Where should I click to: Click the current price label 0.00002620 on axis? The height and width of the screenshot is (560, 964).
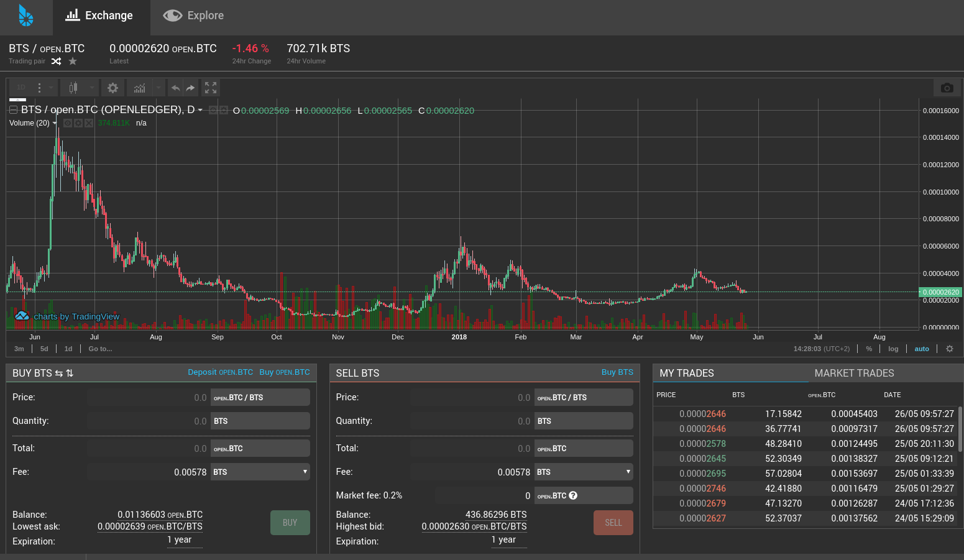940,292
